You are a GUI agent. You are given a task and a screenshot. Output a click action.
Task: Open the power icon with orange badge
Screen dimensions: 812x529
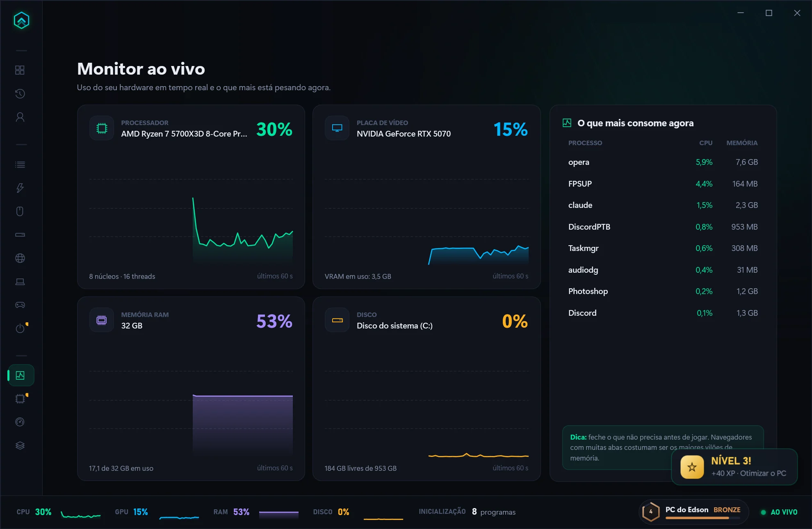point(20,328)
